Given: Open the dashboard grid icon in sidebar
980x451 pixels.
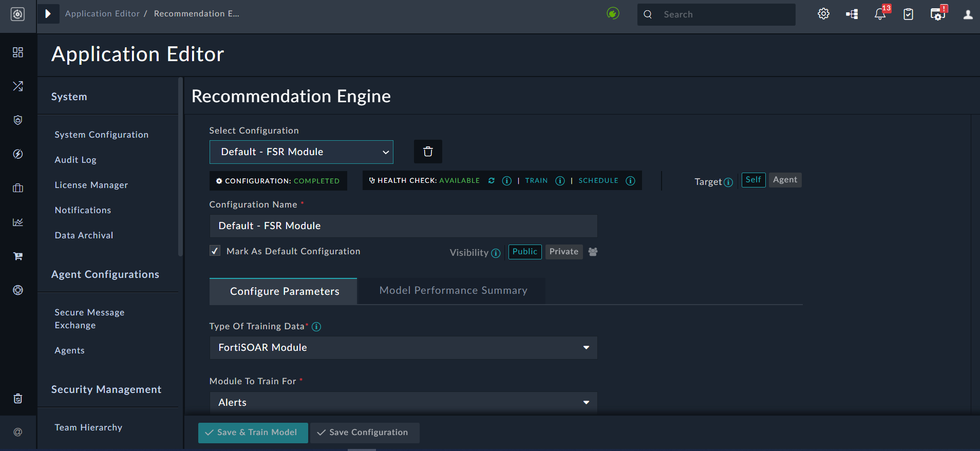Looking at the screenshot, I should coord(18,52).
